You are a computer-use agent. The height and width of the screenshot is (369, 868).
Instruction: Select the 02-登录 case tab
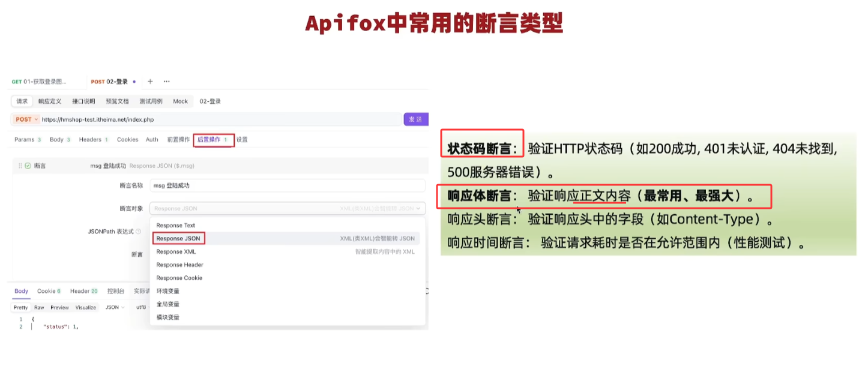[x=210, y=101]
